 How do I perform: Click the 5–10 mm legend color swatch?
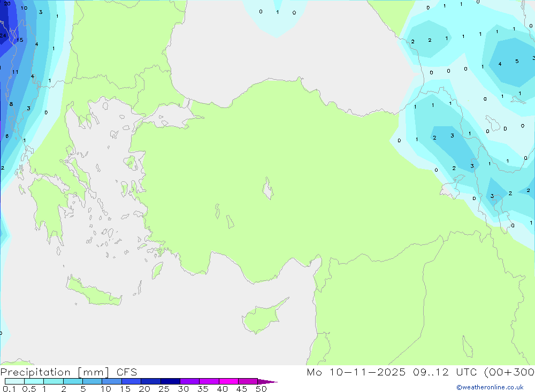[x=92, y=381]
